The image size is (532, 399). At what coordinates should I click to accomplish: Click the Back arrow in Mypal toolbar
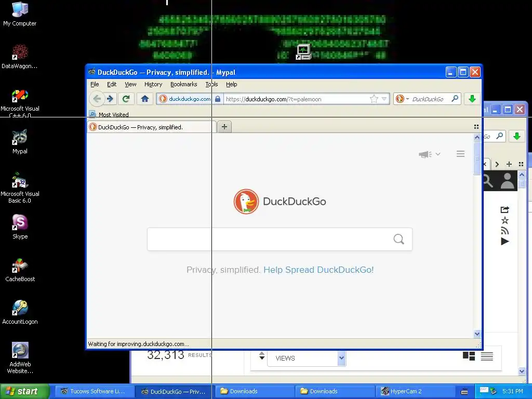pos(97,99)
